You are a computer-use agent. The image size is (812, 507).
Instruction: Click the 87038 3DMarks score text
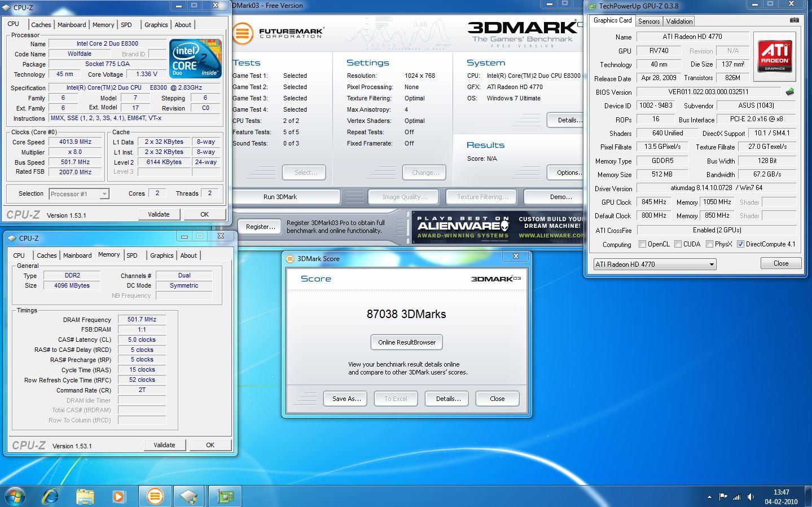point(406,314)
